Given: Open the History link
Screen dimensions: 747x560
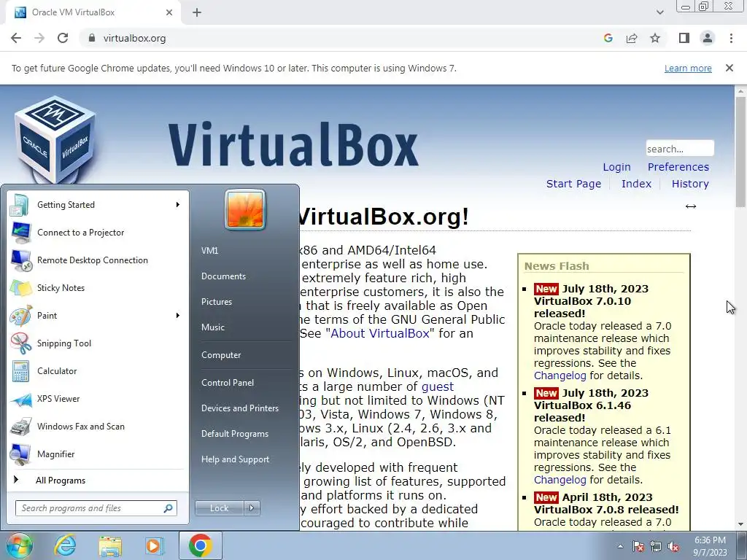Looking at the screenshot, I should (690, 184).
